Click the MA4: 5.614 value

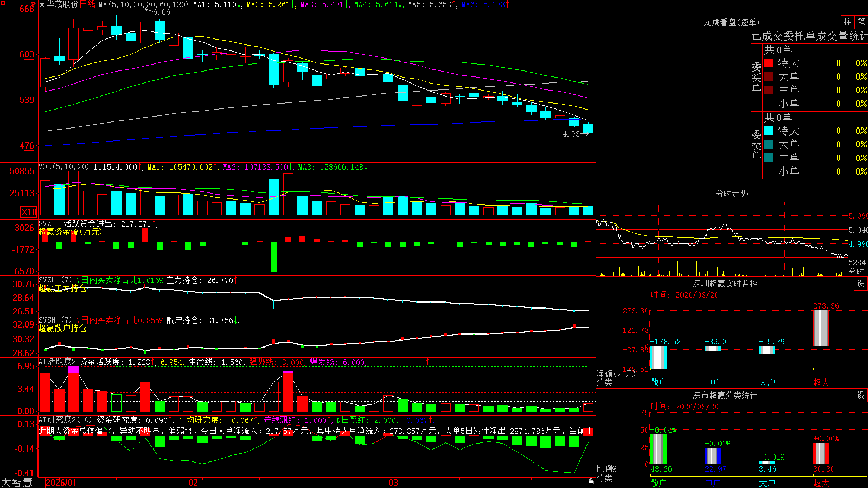point(376,4)
